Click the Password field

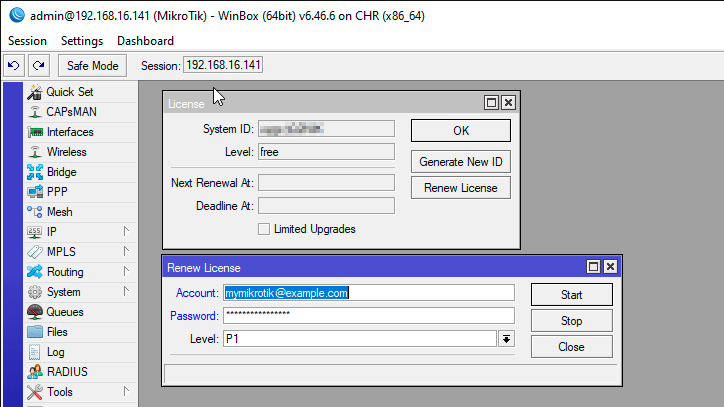(369, 316)
